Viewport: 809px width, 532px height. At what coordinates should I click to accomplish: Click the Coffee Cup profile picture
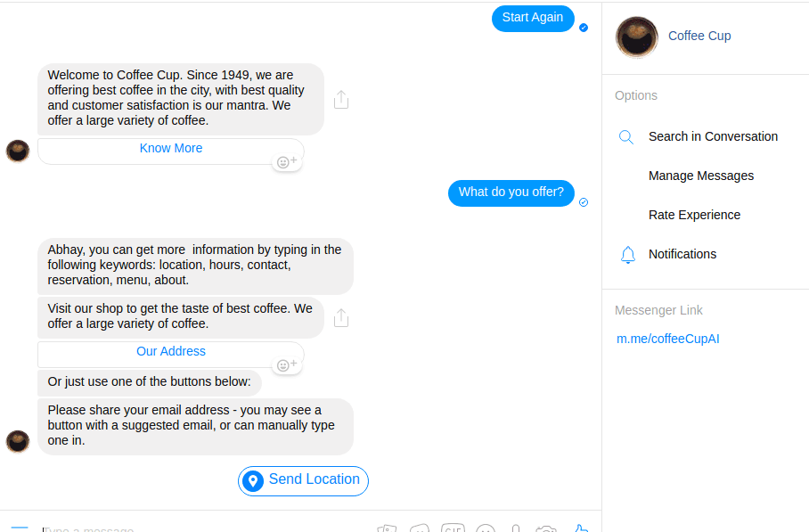[x=637, y=37]
